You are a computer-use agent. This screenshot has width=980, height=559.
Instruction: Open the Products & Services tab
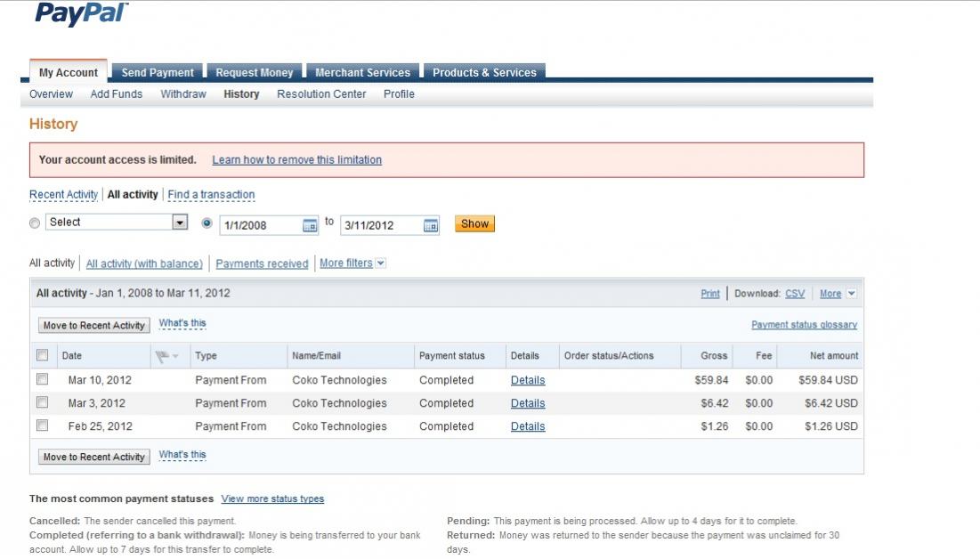484,72
